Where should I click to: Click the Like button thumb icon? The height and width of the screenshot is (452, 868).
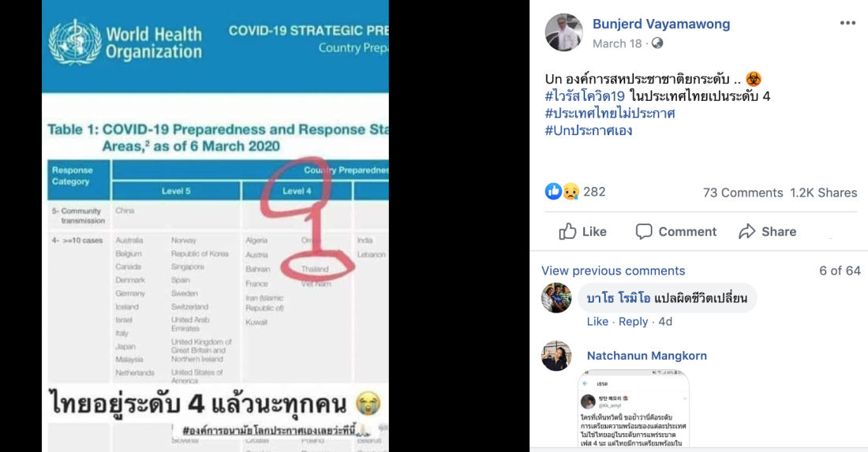[x=567, y=231]
